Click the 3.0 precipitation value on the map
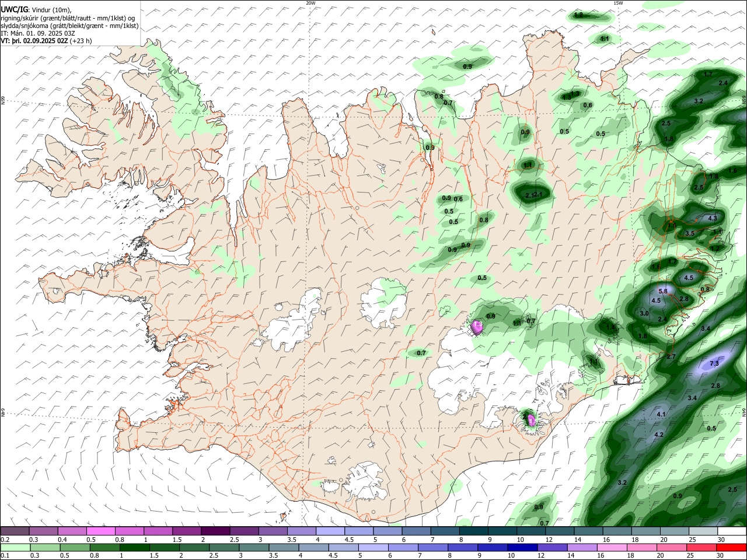Viewport: 747px width, 560px height. point(644,313)
